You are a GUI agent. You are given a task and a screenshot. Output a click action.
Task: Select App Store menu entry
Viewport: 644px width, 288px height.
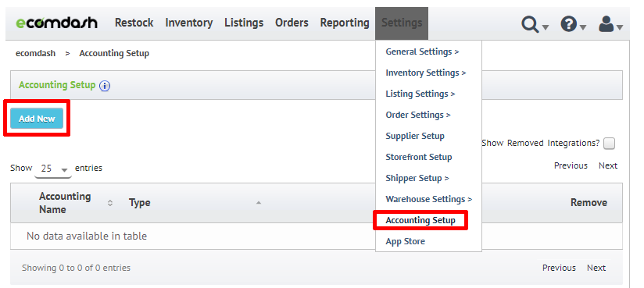coord(406,241)
